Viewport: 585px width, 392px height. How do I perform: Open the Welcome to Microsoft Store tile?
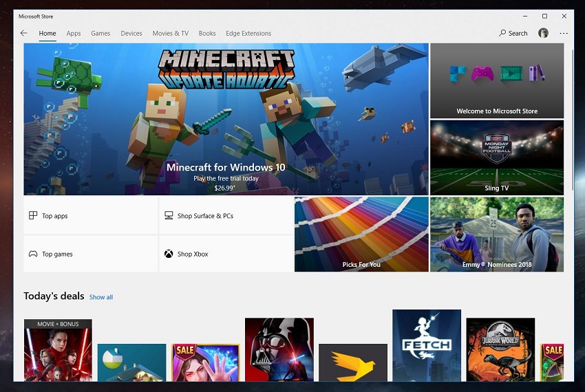(x=497, y=80)
